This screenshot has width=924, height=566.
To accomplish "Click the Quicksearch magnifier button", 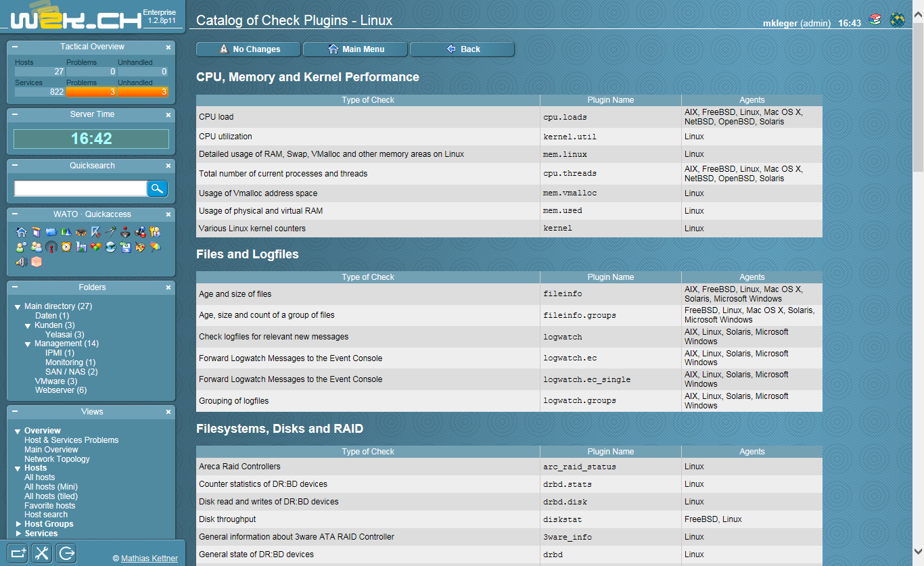I will click(x=158, y=189).
